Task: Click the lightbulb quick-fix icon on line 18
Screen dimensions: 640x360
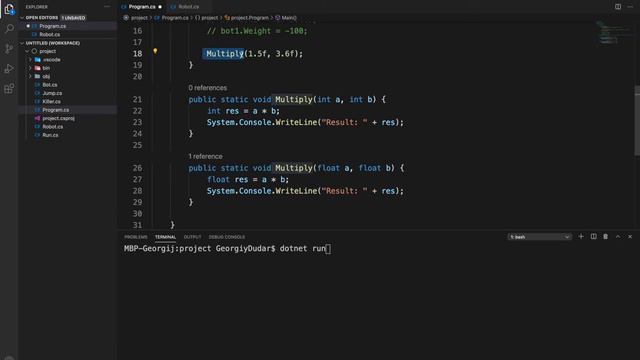Action: (155, 51)
